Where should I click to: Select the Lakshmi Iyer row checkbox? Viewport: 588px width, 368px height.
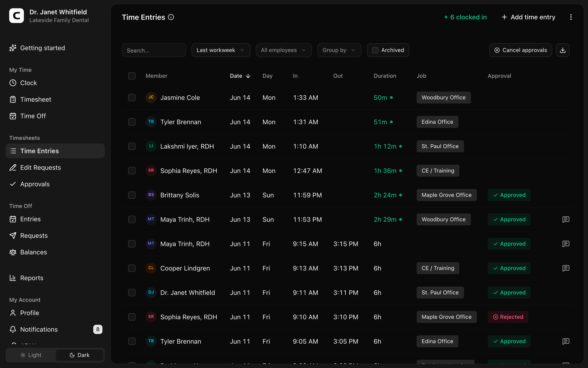point(132,146)
